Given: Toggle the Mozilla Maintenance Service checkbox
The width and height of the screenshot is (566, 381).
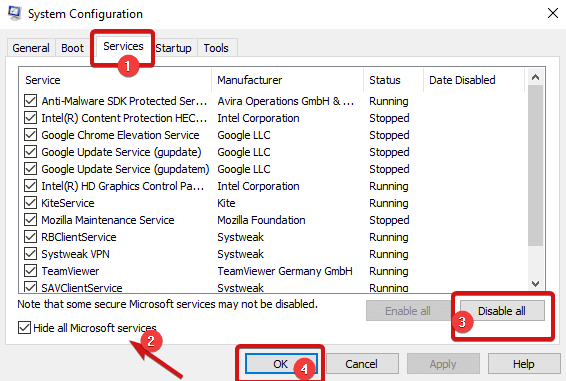Looking at the screenshot, I should [x=31, y=220].
